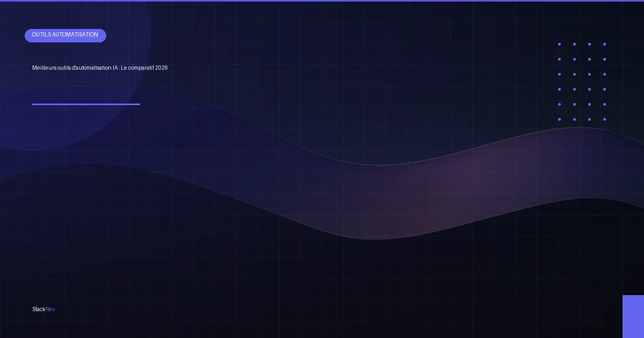Screen dimensions: 644x338
Task: Open the 'Meilleurs outils d'automatisation IA' headline
Action: click(x=100, y=68)
